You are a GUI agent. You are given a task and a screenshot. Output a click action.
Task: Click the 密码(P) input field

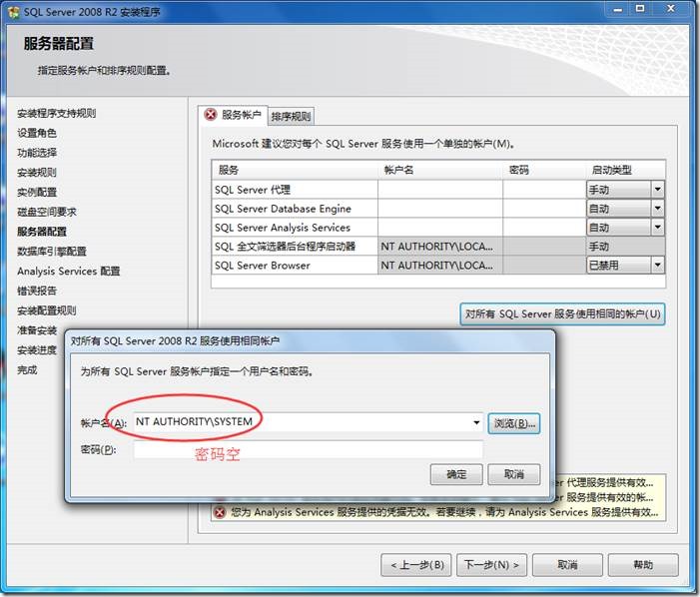[x=308, y=450]
